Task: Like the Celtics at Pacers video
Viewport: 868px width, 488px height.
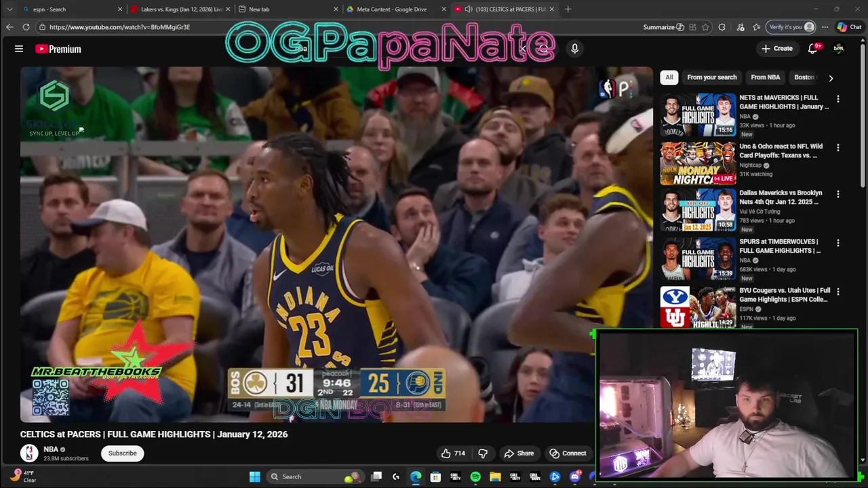Action: click(x=453, y=453)
